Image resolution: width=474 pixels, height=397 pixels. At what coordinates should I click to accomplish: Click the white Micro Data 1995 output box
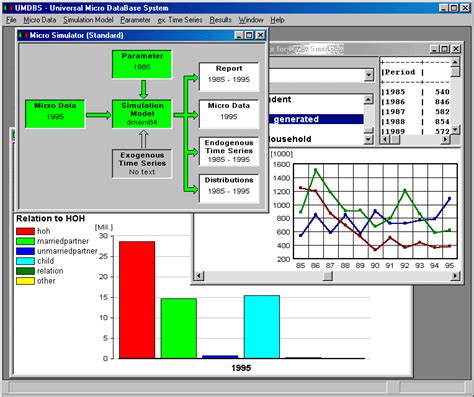[229, 114]
